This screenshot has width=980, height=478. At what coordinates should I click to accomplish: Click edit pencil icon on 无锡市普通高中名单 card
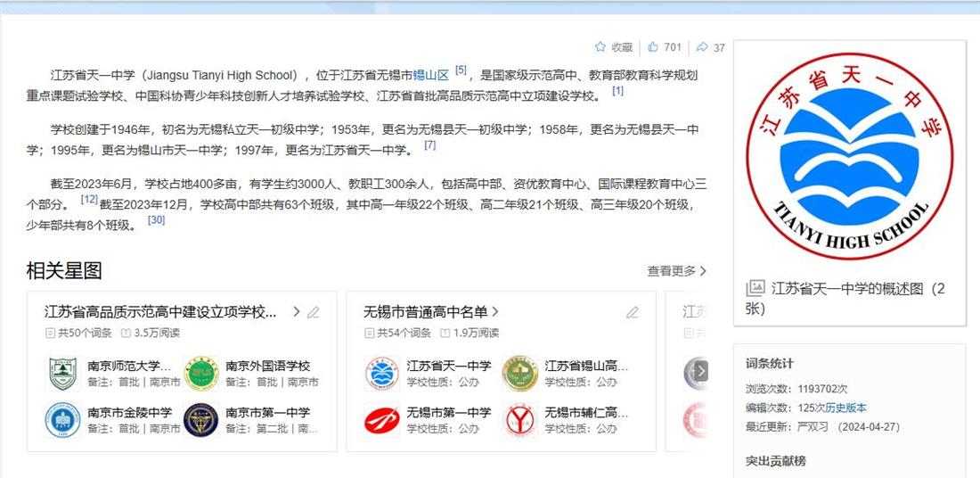point(633,312)
